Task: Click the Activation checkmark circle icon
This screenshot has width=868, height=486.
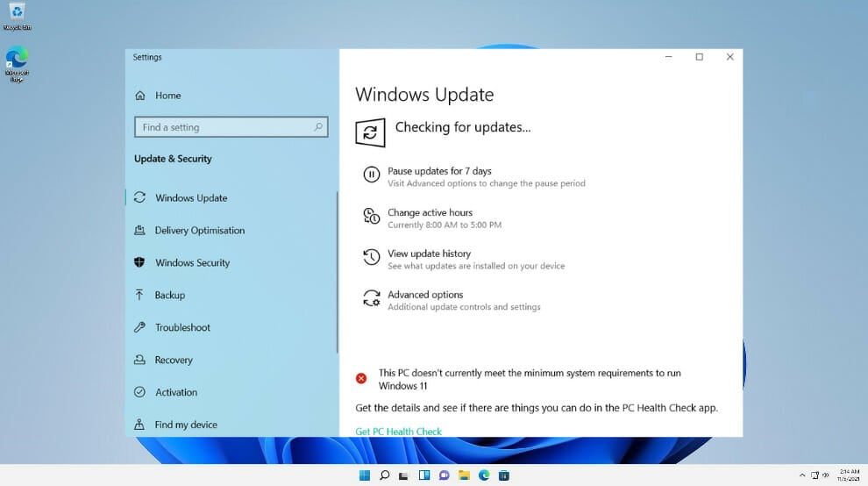Action: point(139,392)
